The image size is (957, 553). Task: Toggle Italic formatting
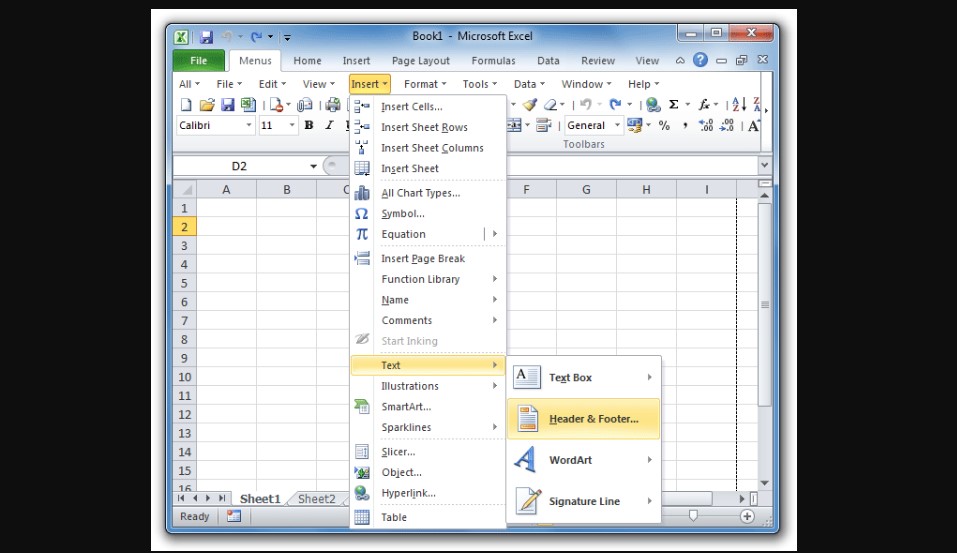[330, 126]
